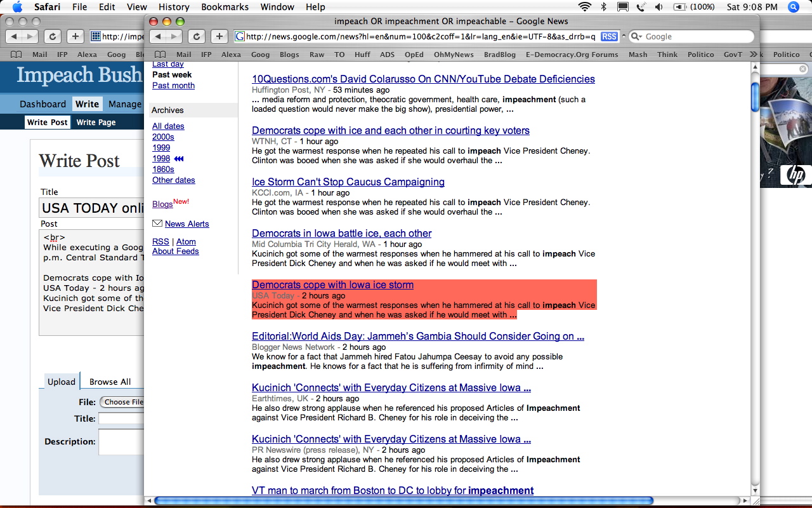Switch to the Browse All tab
This screenshot has width=812, height=508.
click(110, 382)
